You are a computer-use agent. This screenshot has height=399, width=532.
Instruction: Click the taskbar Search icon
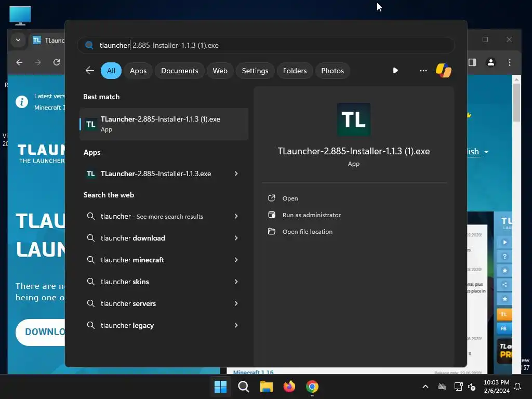click(x=243, y=387)
